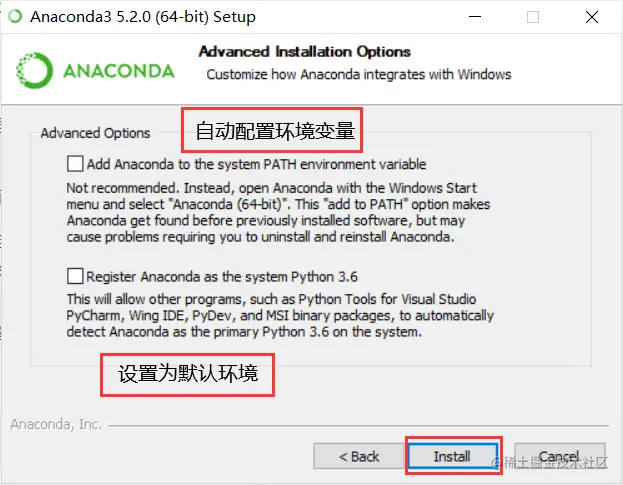This screenshot has height=485, width=623.
Task: Click the 'Add Anaconda to the system PATH' label text
Action: click(x=256, y=164)
